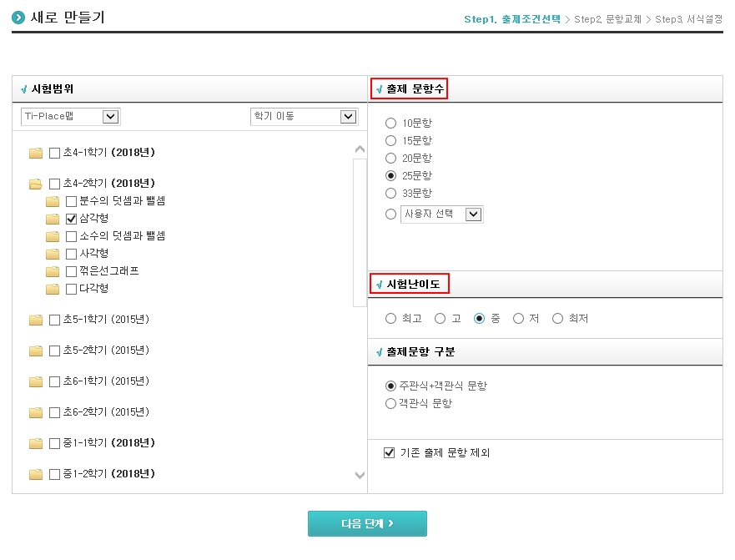Click folder icon for 초4-1학기 (2018년)
The image size is (735, 560).
(36, 153)
